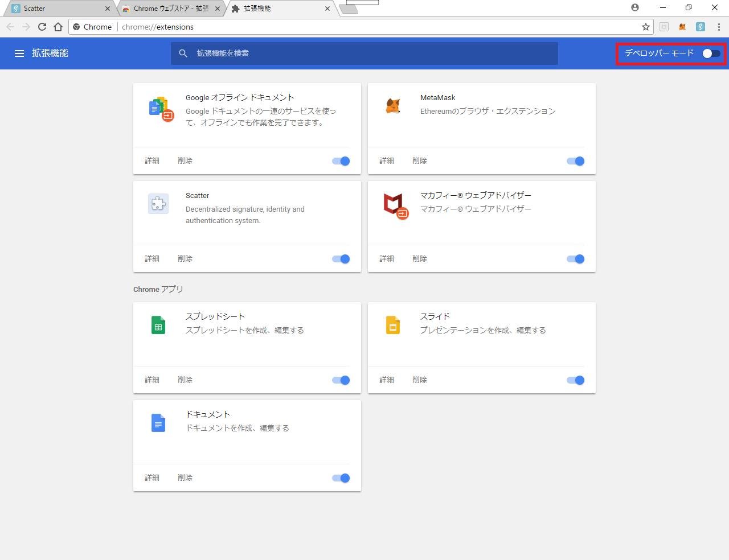Disable Google オフライン ドキュメント extension
The width and height of the screenshot is (729, 560).
click(x=341, y=161)
